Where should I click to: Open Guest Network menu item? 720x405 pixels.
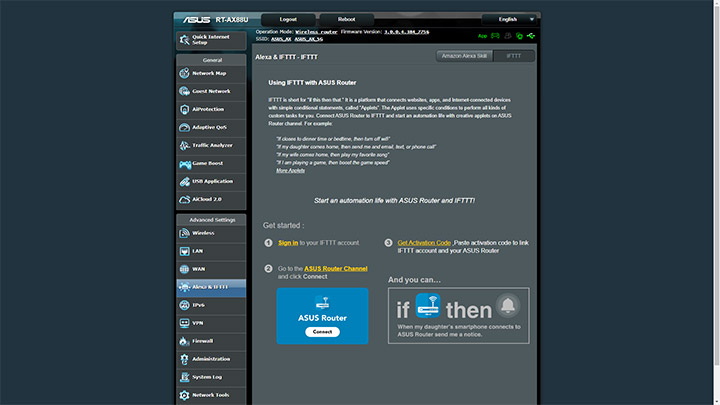[211, 91]
